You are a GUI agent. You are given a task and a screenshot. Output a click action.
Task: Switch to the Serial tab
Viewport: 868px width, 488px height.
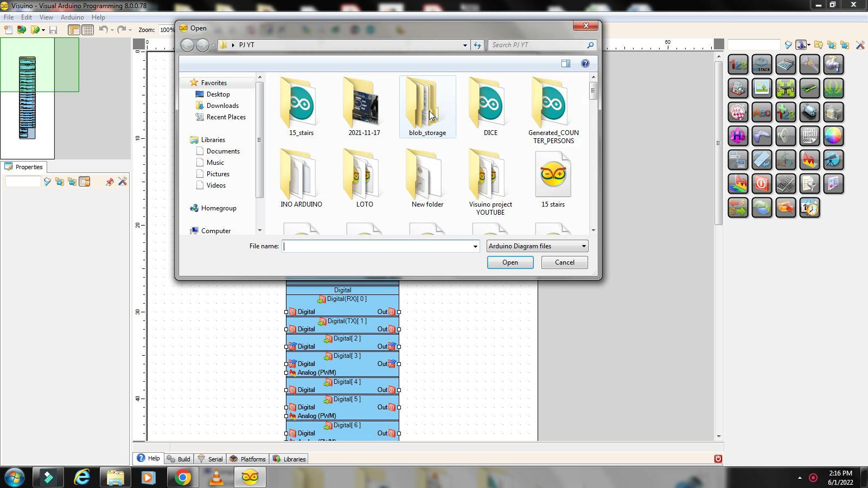[x=210, y=459]
